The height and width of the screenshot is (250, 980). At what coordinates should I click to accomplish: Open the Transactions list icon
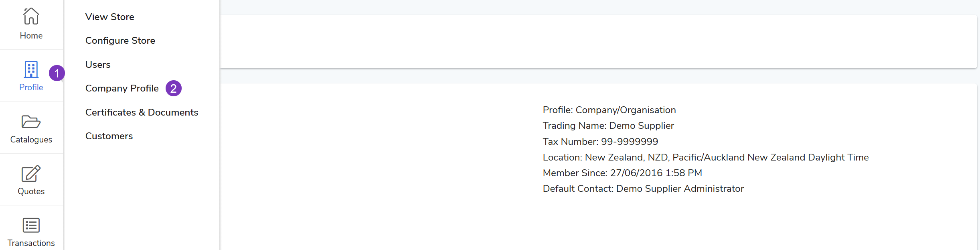pos(31,225)
